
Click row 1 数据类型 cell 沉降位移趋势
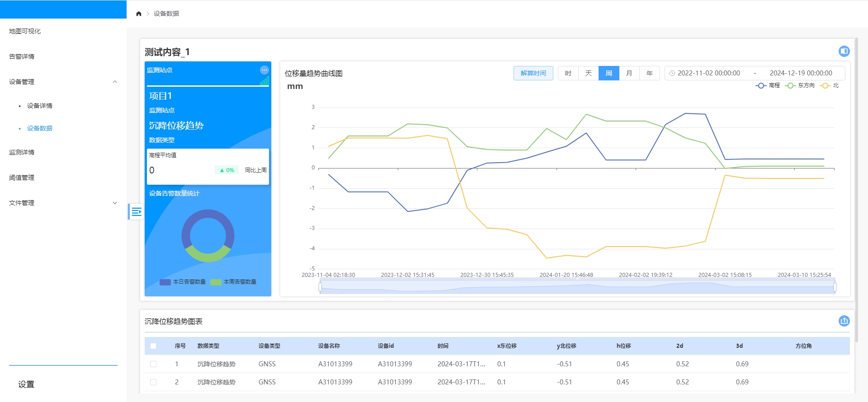click(217, 364)
